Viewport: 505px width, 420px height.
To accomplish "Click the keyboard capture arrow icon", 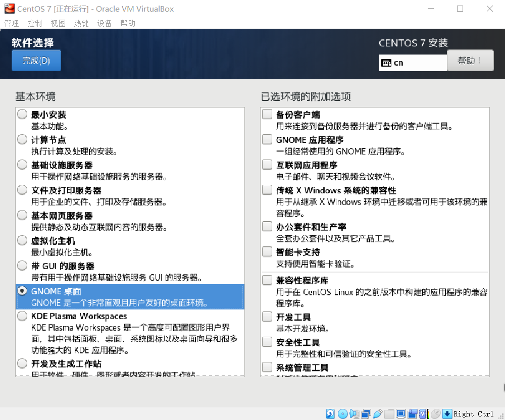I will click(x=447, y=413).
